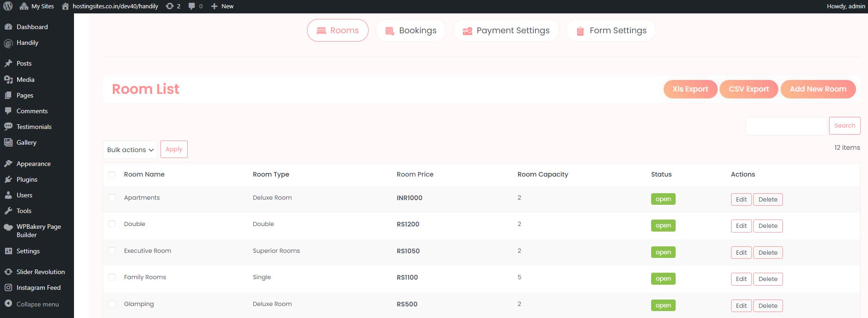The height and width of the screenshot is (318, 868).
Task: Click the Slider Revolution sidebar icon
Action: point(8,272)
